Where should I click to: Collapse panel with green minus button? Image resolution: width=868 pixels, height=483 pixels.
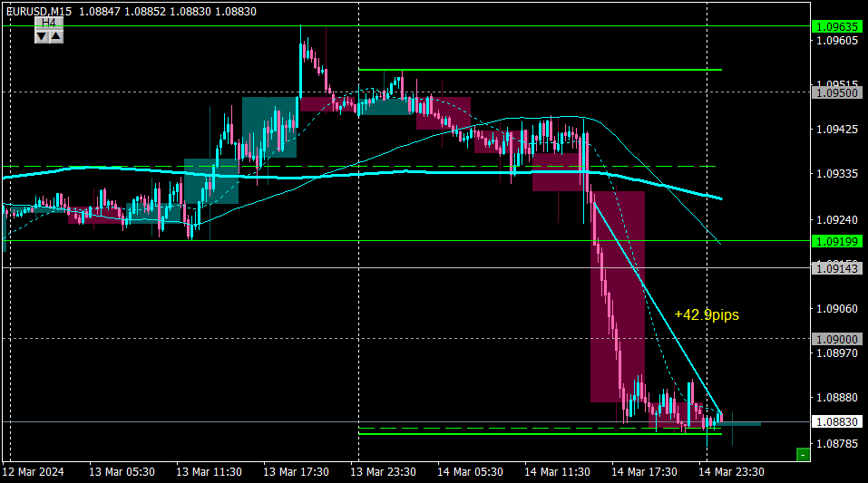tap(803, 455)
